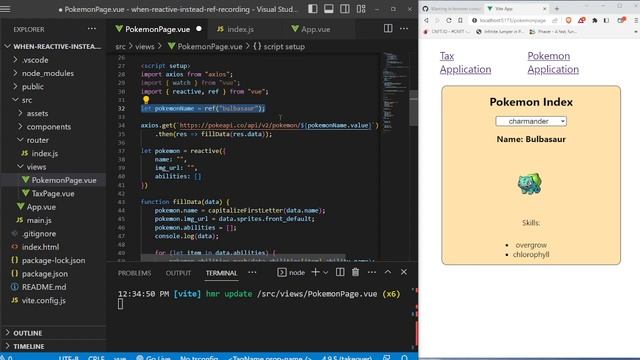This screenshot has height=360, width=640.
Task: Expand the .vscode folder
Action: click(53, 60)
